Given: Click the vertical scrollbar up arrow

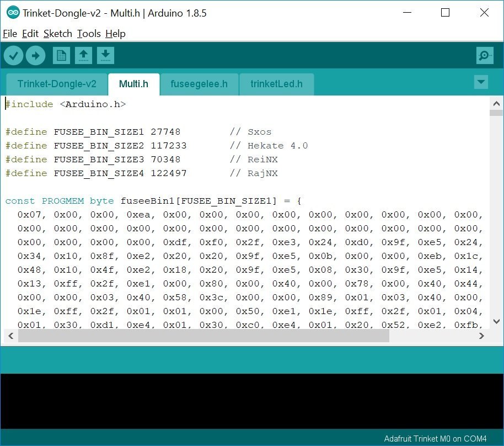Looking at the screenshot, I should pos(496,104).
